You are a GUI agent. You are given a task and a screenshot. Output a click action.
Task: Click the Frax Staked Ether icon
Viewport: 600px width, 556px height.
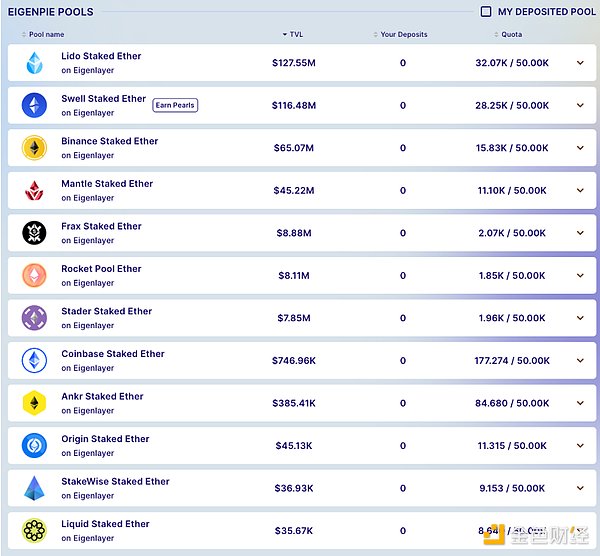[35, 233]
